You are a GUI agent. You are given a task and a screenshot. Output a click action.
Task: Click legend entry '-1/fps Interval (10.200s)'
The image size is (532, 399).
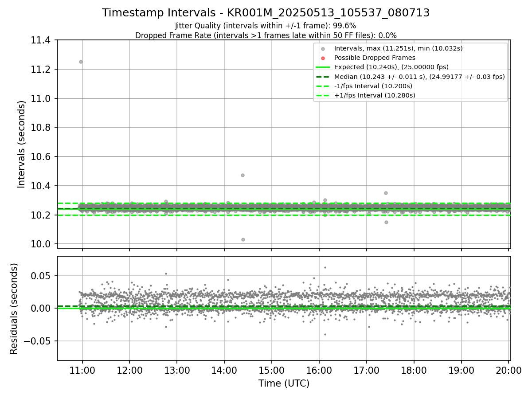pos(373,86)
